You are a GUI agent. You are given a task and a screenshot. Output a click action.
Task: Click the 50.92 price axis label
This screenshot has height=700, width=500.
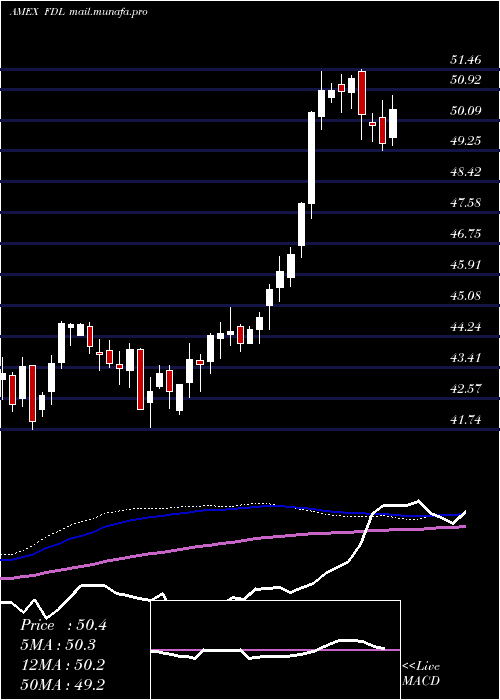(x=466, y=80)
